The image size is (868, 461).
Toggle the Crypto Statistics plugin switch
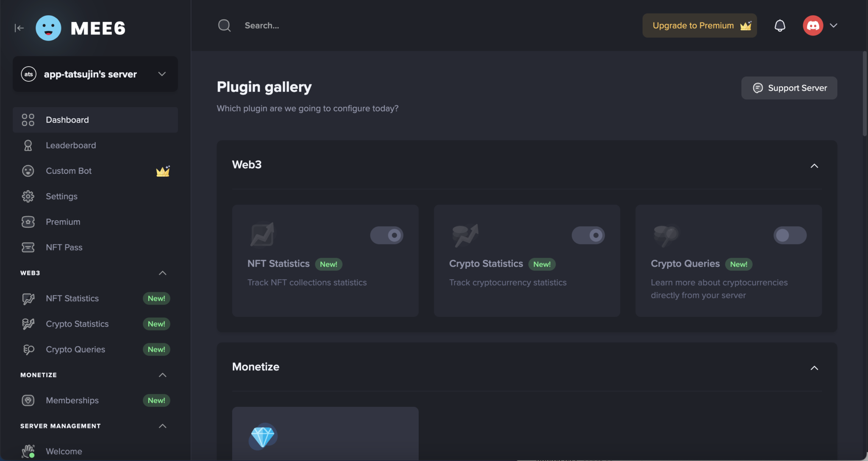point(588,235)
